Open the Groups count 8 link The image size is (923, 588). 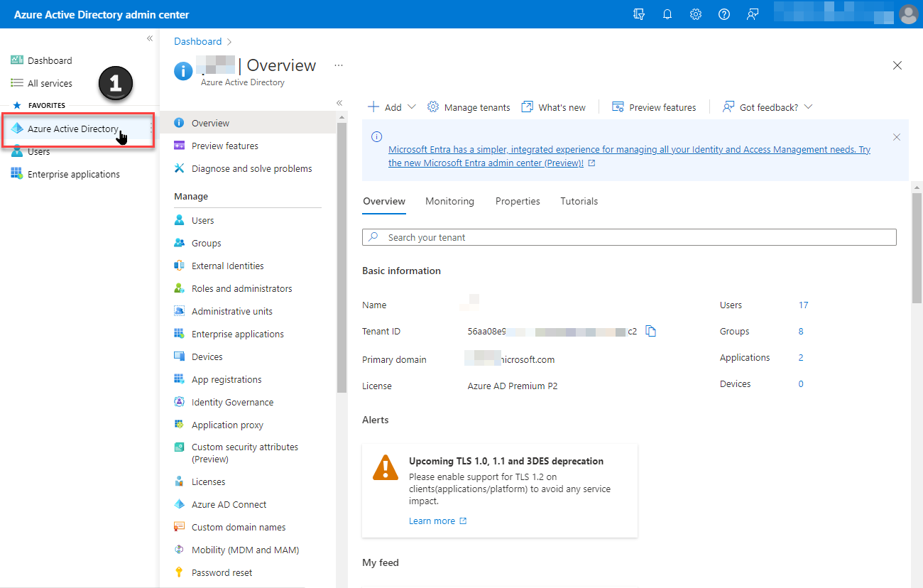tap(801, 332)
